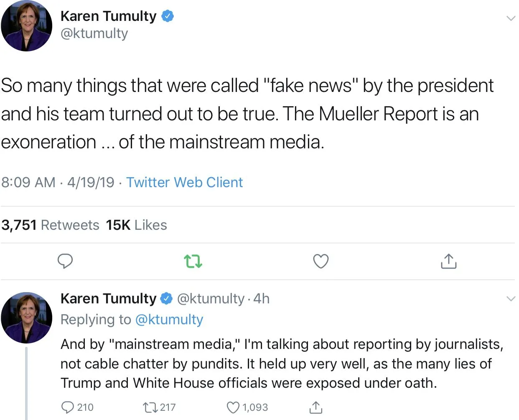The height and width of the screenshot is (420, 519).
Task: Open @ktumulty mention in reply
Action: coord(169,319)
